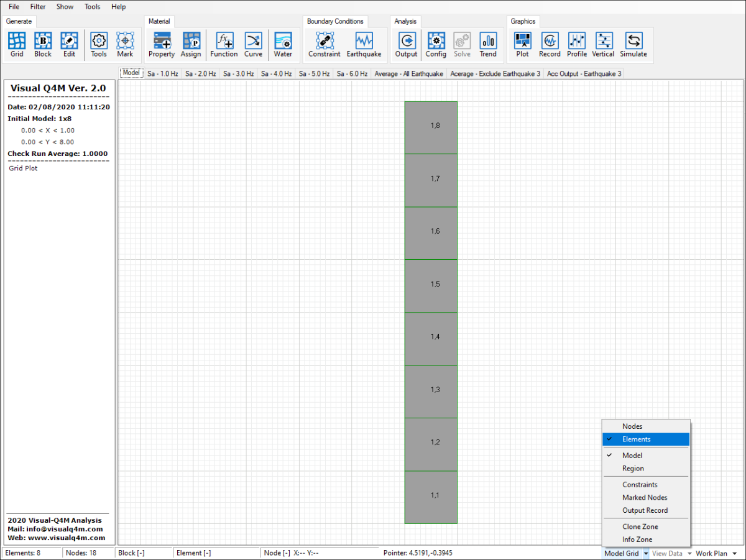Select element 1,8 in the model

tap(431, 127)
